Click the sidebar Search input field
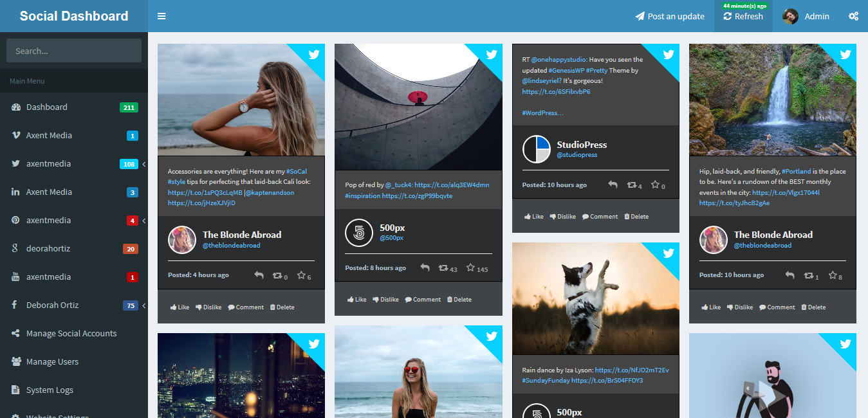 [x=74, y=51]
